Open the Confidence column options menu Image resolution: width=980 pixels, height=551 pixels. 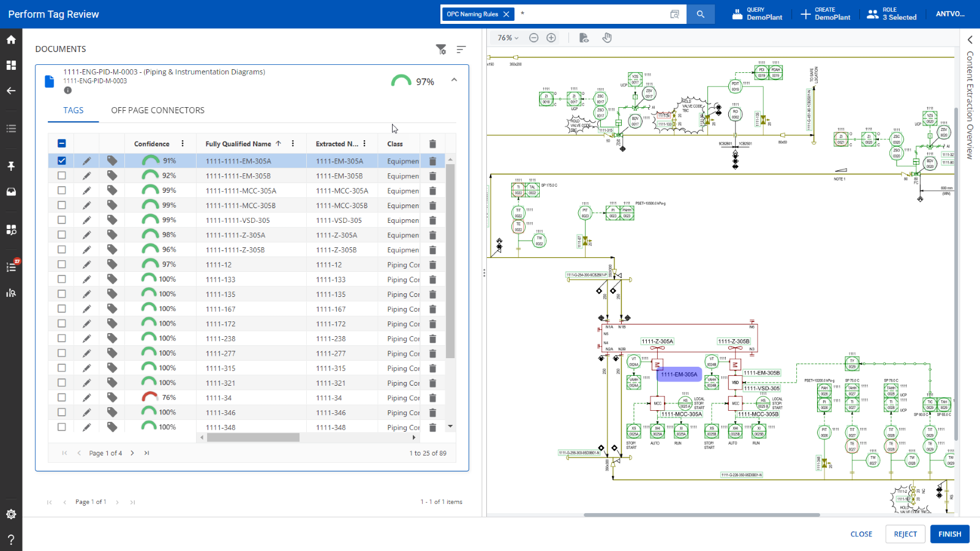click(x=183, y=143)
